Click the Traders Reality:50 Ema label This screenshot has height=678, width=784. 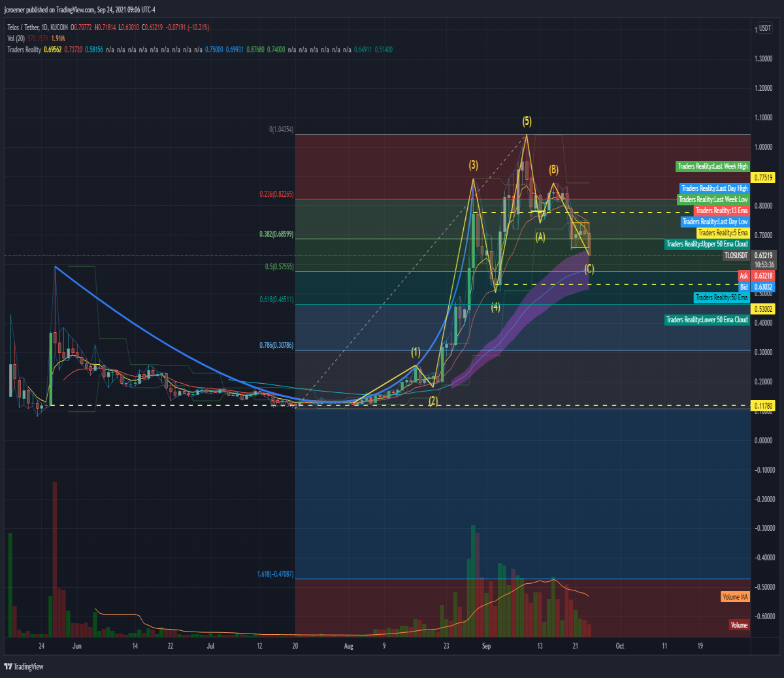pyautogui.click(x=721, y=297)
